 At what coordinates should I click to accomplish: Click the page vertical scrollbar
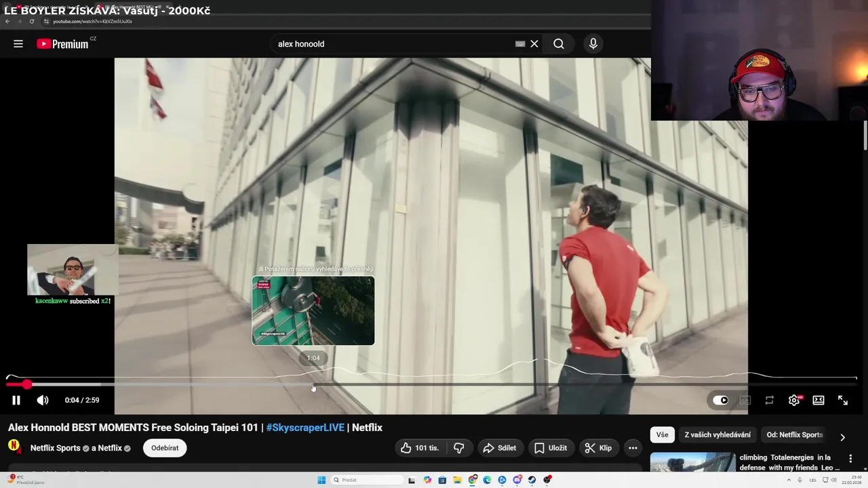click(865, 136)
